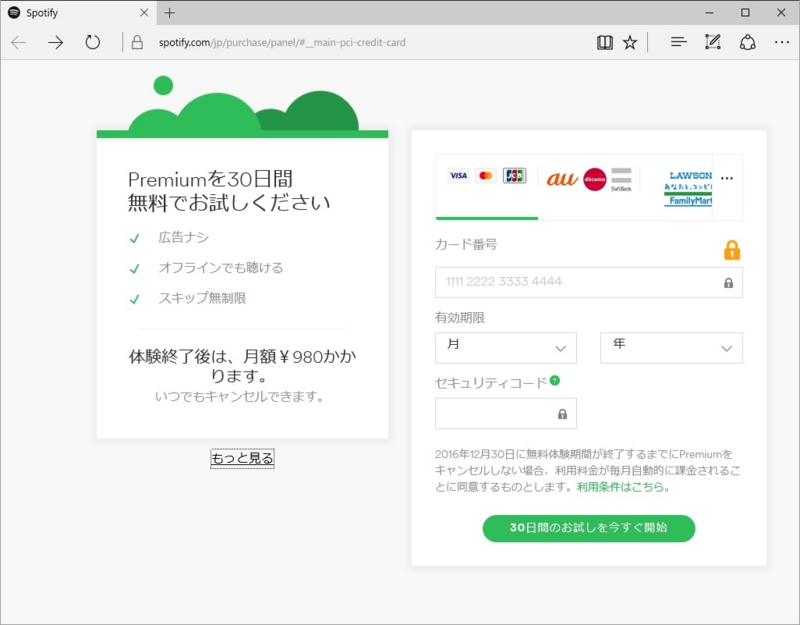
Task: Open Reading view book icon
Action: 605,42
